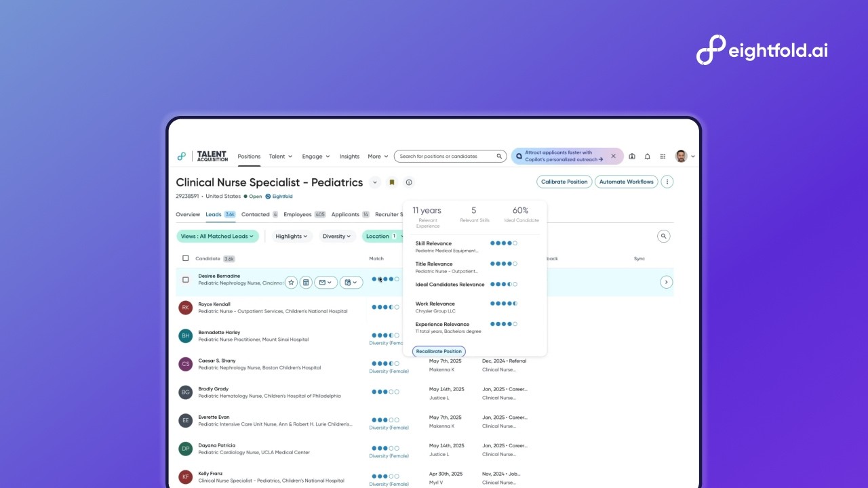Star candidate Desiree Bernadine

[291, 282]
